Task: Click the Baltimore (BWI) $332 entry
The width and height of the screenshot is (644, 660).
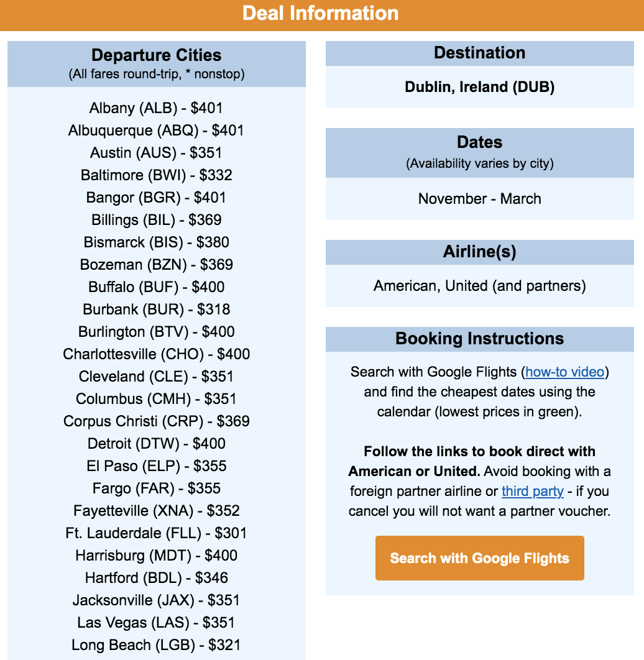Action: pos(156,175)
